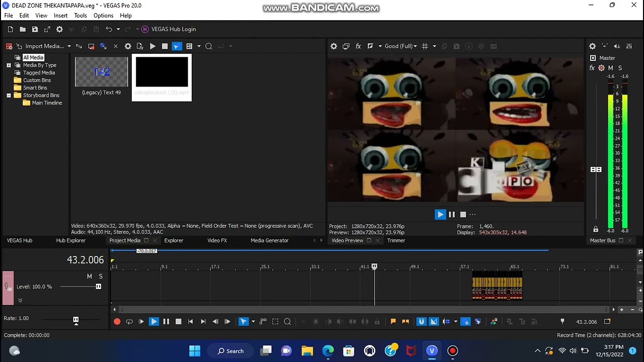This screenshot has height=362, width=644.
Task: Save the project using floppy disk icon
Action: (x=35, y=29)
